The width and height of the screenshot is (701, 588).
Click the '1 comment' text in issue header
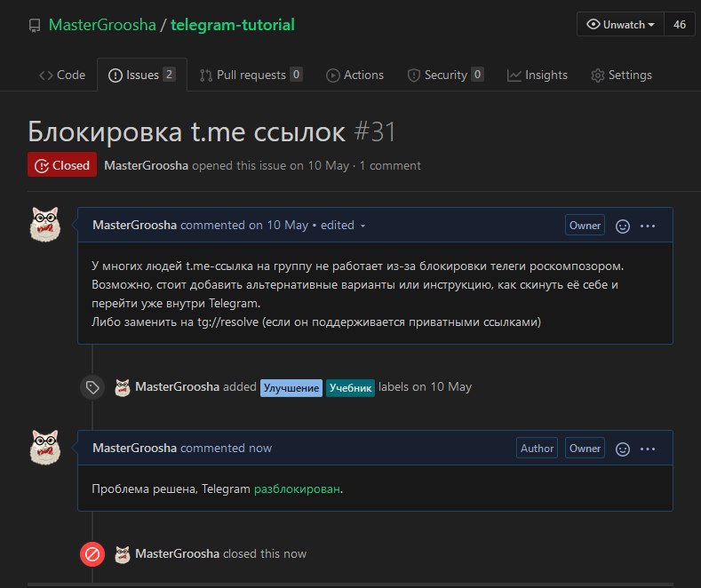(390, 166)
